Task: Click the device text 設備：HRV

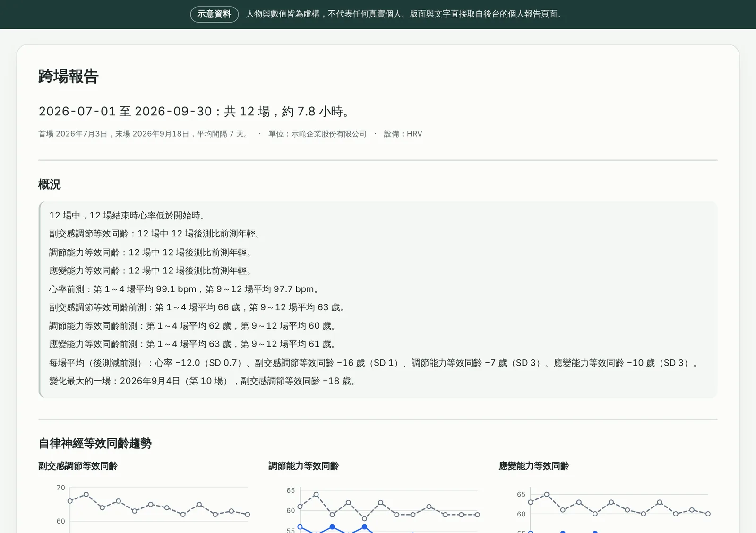Action: (403, 134)
